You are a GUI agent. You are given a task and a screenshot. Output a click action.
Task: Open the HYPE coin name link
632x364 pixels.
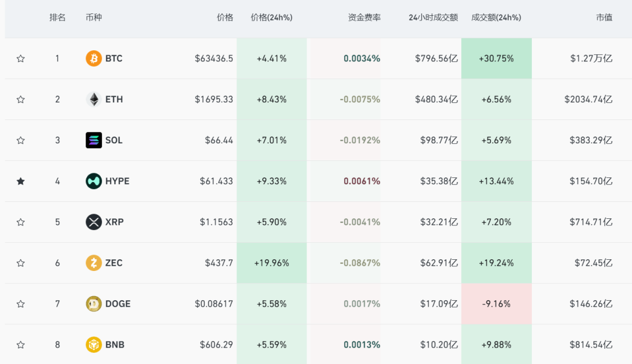tap(117, 181)
